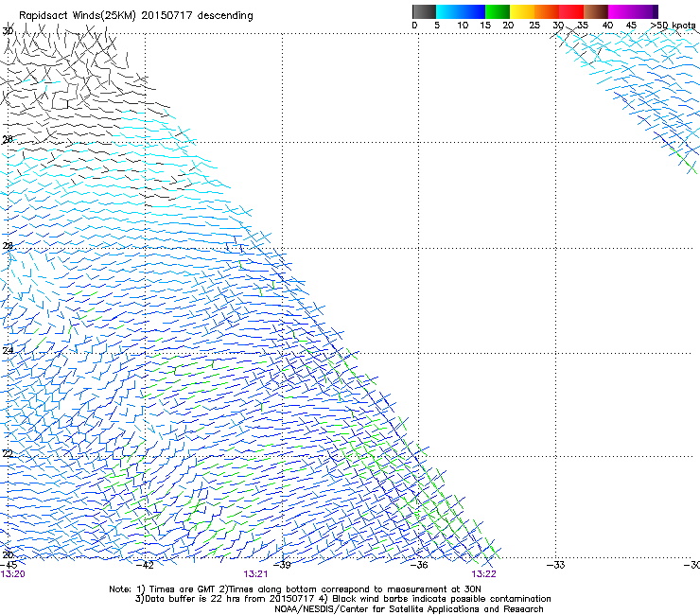
Task: Click the red 30-35 knots legend swatch
Action: (571, 11)
